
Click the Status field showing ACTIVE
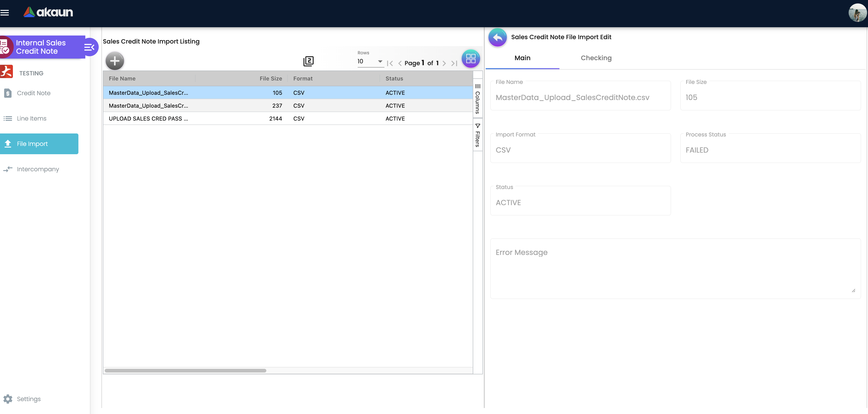580,201
